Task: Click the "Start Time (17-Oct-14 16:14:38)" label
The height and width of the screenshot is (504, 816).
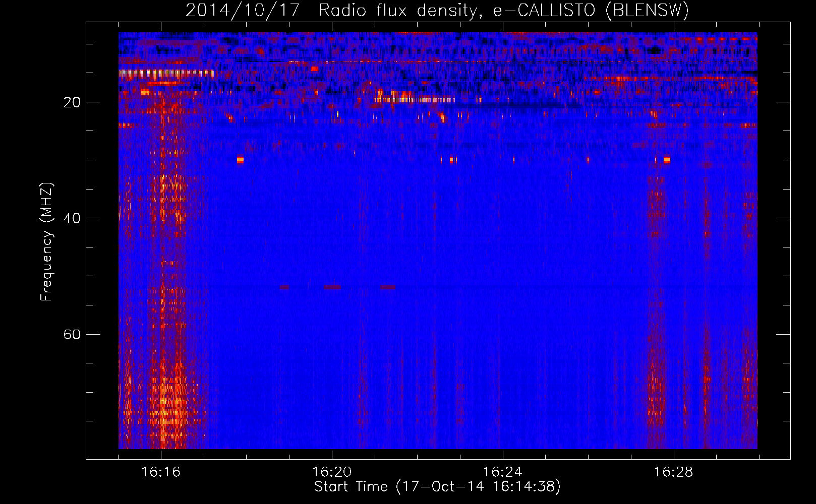Action: point(437,487)
